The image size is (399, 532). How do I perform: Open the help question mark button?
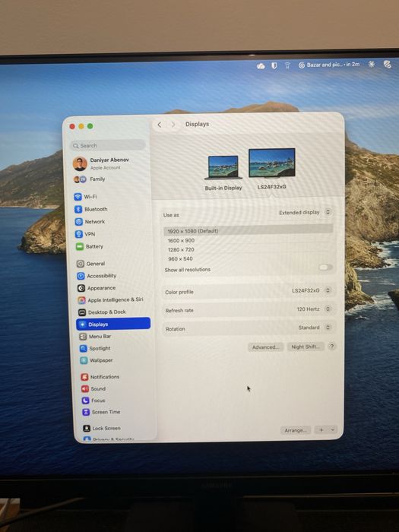click(x=332, y=347)
